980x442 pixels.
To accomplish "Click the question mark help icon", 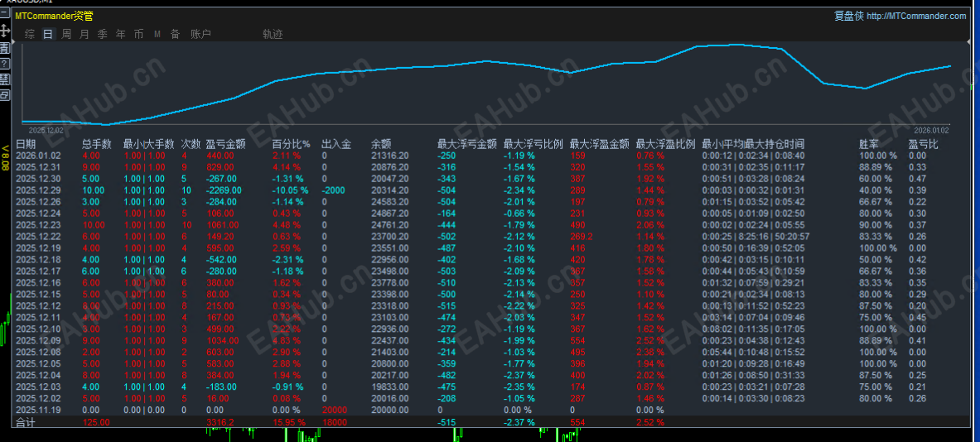I will coord(4,64).
